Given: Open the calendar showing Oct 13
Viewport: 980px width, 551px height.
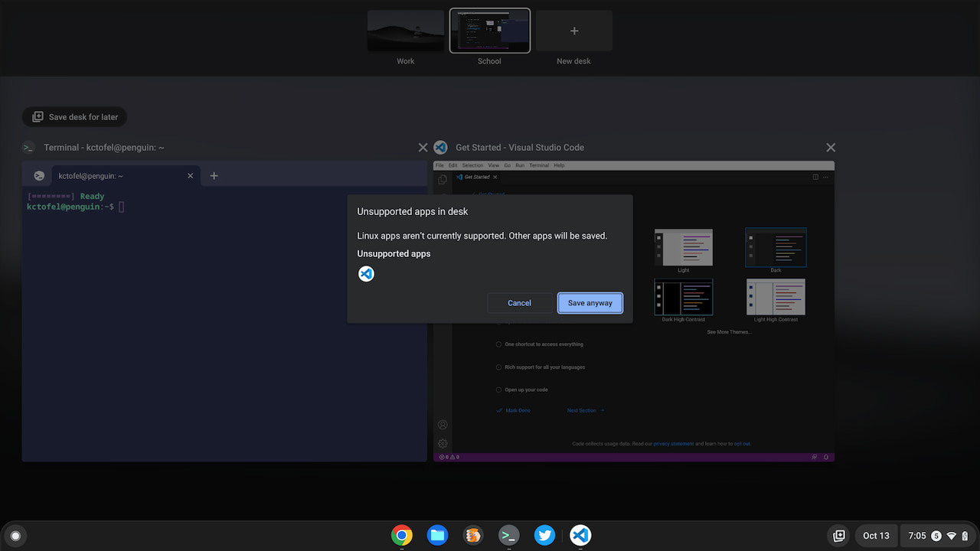Looking at the screenshot, I should (x=876, y=536).
